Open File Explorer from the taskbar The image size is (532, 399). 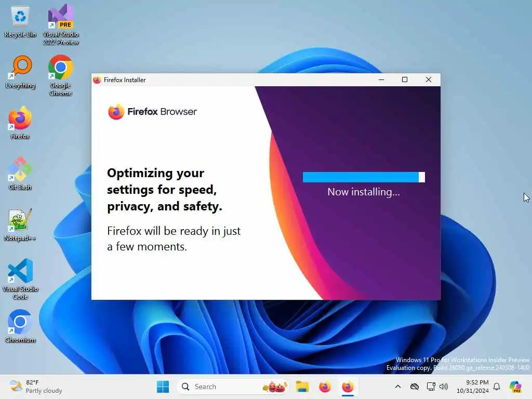pos(302,387)
